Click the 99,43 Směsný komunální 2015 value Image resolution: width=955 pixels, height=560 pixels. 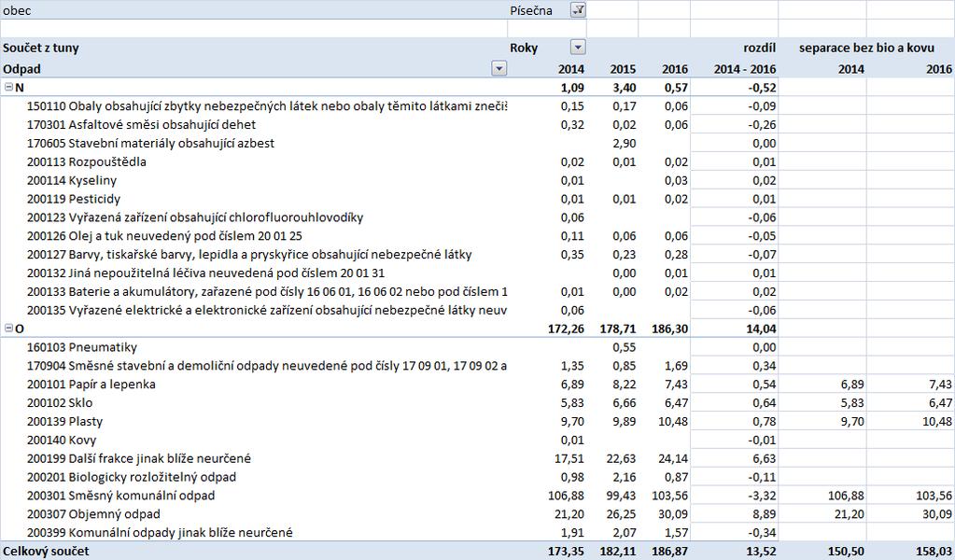click(621, 496)
